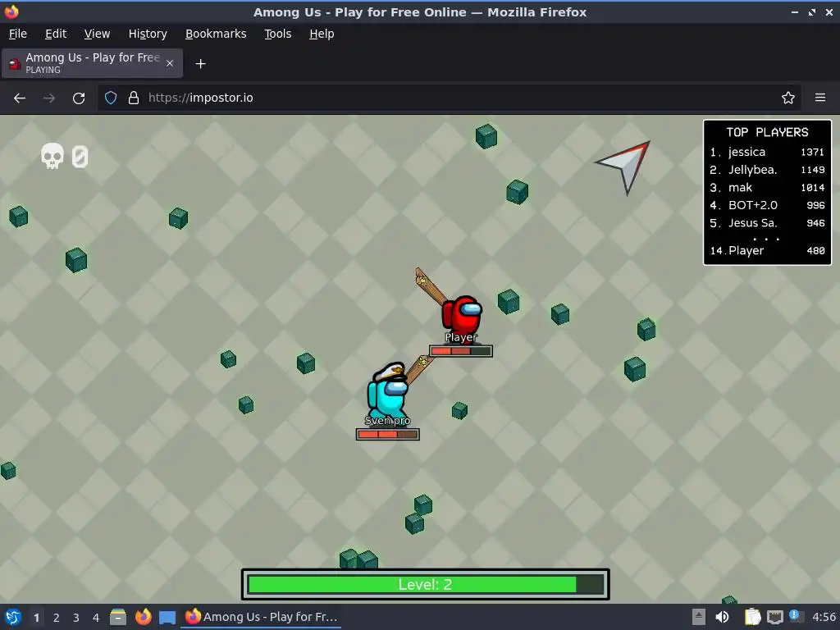
Task: View site security lock info
Action: [134, 98]
